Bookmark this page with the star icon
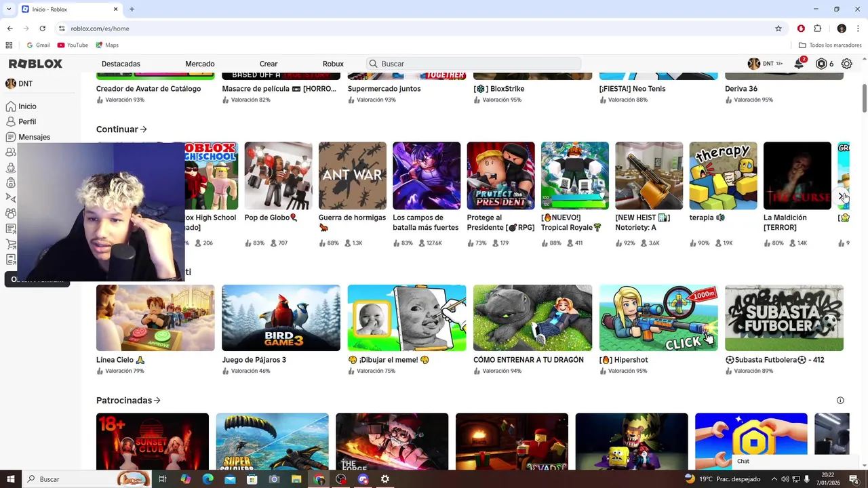The height and width of the screenshot is (488, 868). (x=778, y=28)
